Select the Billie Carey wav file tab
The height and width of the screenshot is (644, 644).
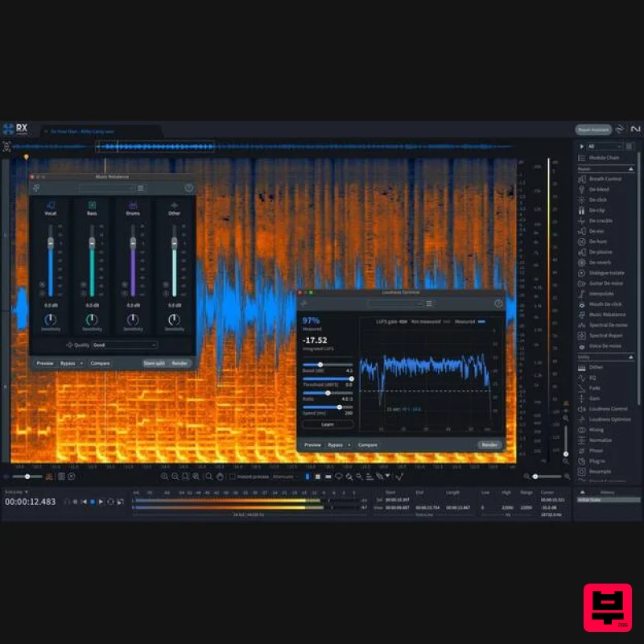(x=80, y=130)
